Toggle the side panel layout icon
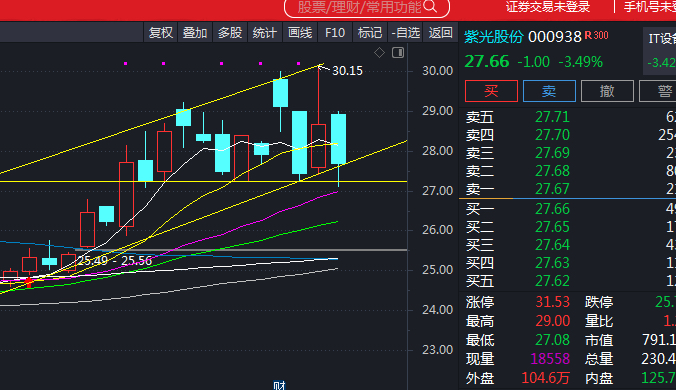This screenshot has width=676, height=390. click(398, 53)
